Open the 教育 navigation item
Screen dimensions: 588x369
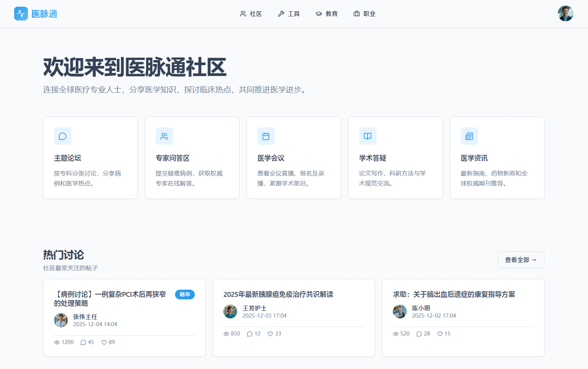coord(327,14)
